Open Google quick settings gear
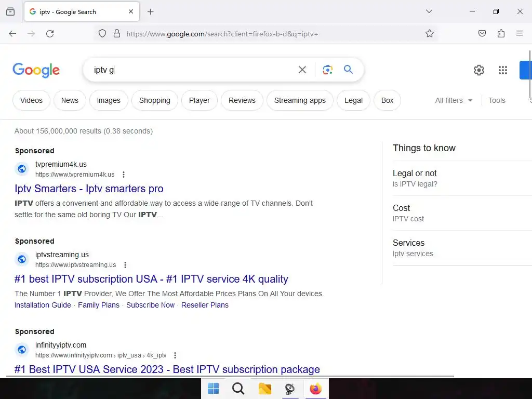The width and height of the screenshot is (532, 399). 478,70
